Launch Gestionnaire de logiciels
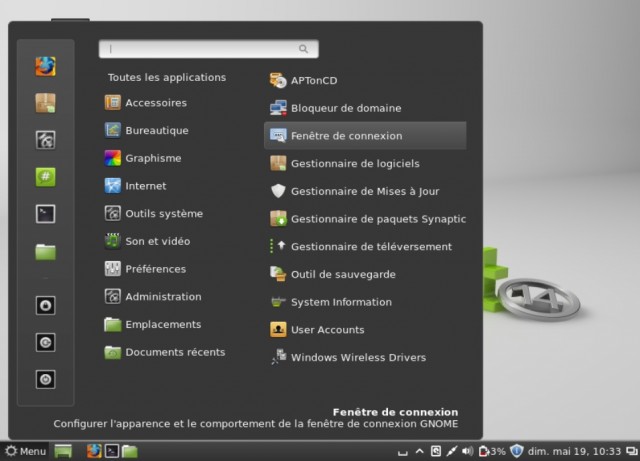640x461 pixels. pos(365,164)
